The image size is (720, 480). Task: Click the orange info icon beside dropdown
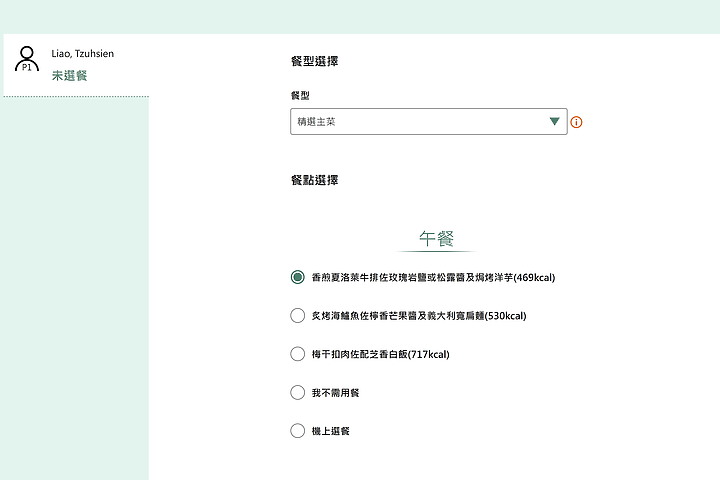(x=576, y=122)
